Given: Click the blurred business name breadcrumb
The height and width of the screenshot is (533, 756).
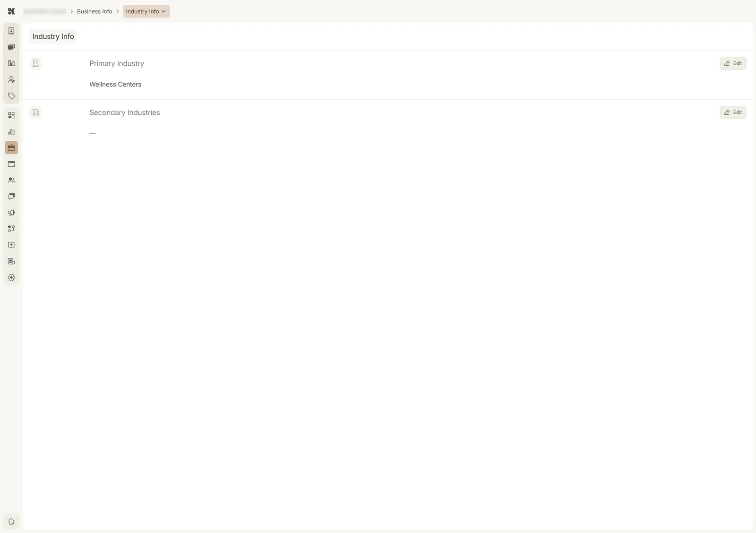Looking at the screenshot, I should pyautogui.click(x=45, y=11).
